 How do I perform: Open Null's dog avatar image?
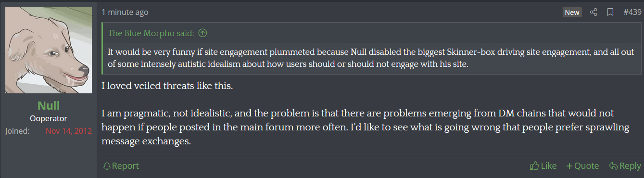(49, 50)
